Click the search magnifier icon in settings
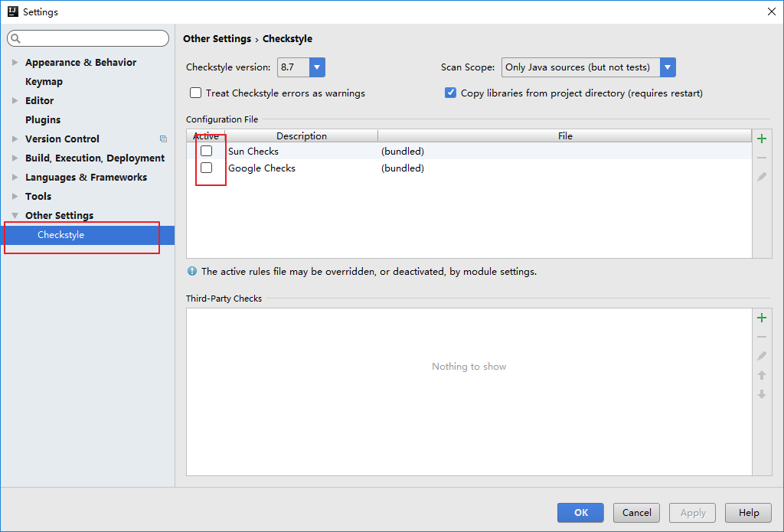This screenshot has width=784, height=532. pyautogui.click(x=15, y=38)
